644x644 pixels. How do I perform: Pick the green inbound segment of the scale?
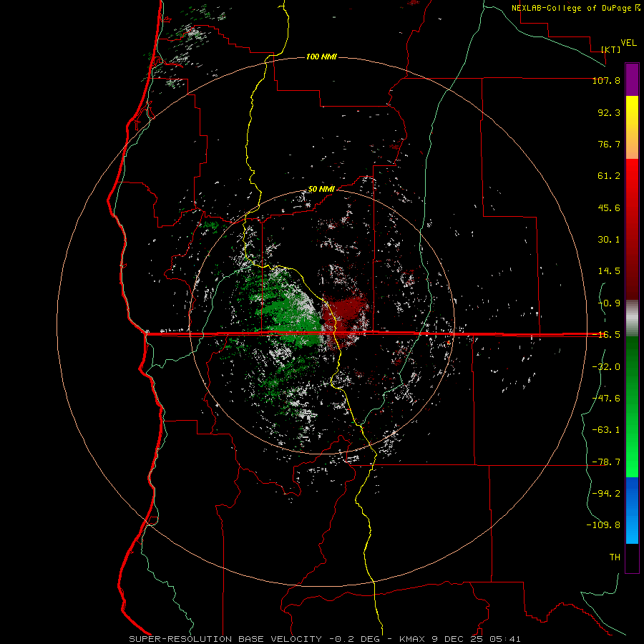pos(632,406)
